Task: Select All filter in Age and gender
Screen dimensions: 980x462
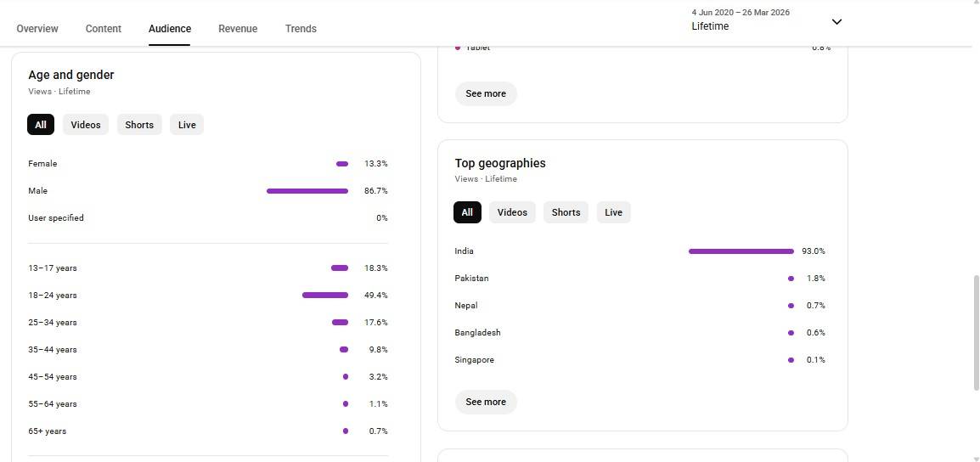Action: (41, 125)
